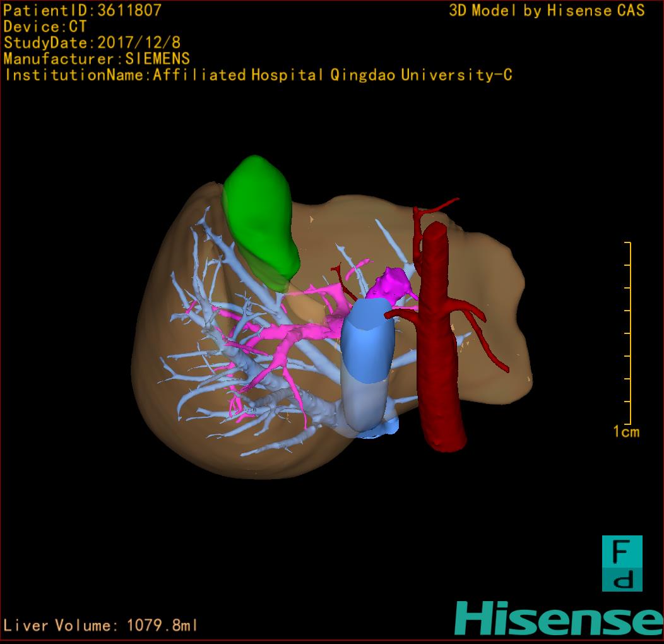Click the InstitutionName text line
The height and width of the screenshot is (644, 664).
[258, 75]
